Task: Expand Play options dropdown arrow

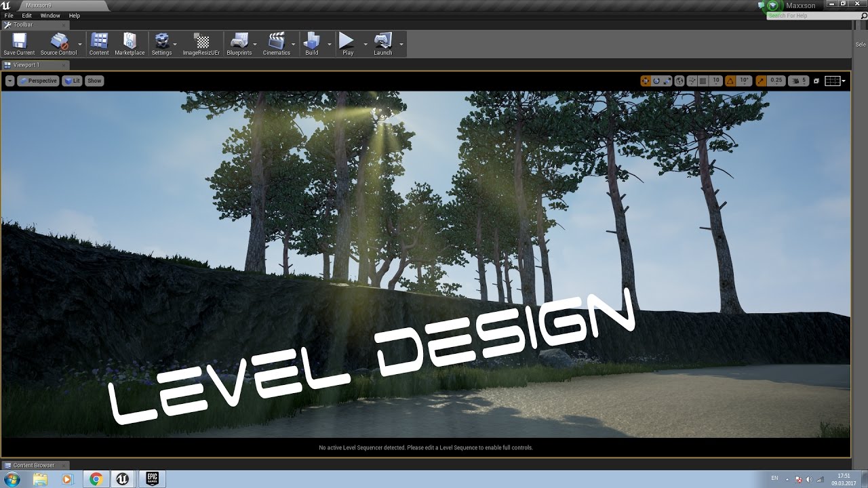Action: pyautogui.click(x=366, y=45)
